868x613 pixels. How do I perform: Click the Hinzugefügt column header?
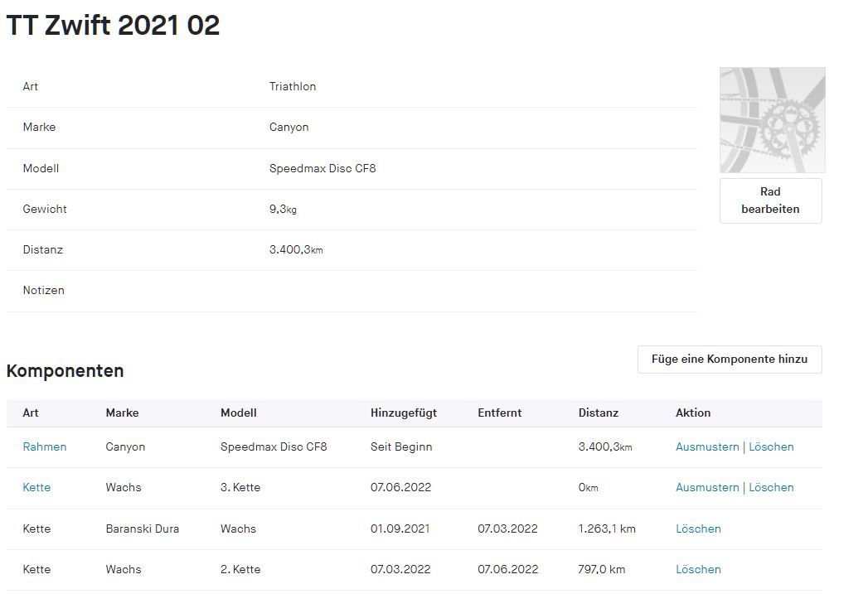[404, 413]
